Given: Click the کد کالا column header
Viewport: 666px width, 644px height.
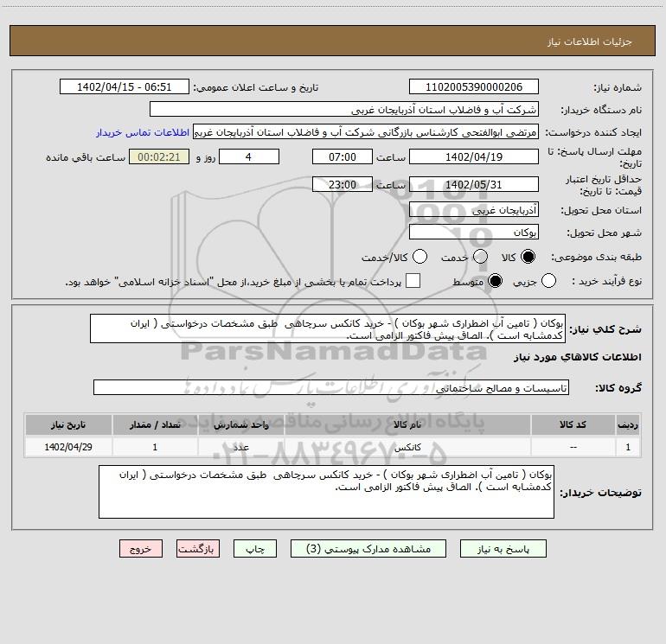Looking at the screenshot, I should pyautogui.click(x=573, y=424).
